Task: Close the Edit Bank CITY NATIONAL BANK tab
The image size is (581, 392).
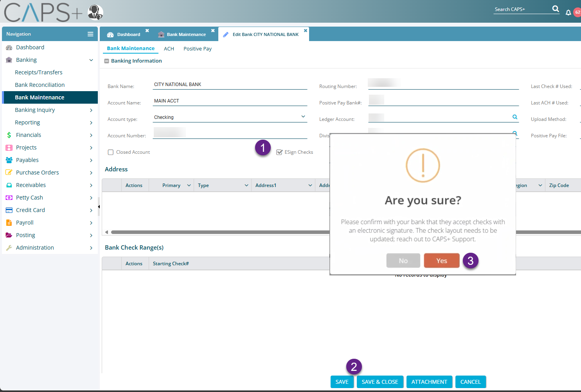Action: click(x=306, y=31)
